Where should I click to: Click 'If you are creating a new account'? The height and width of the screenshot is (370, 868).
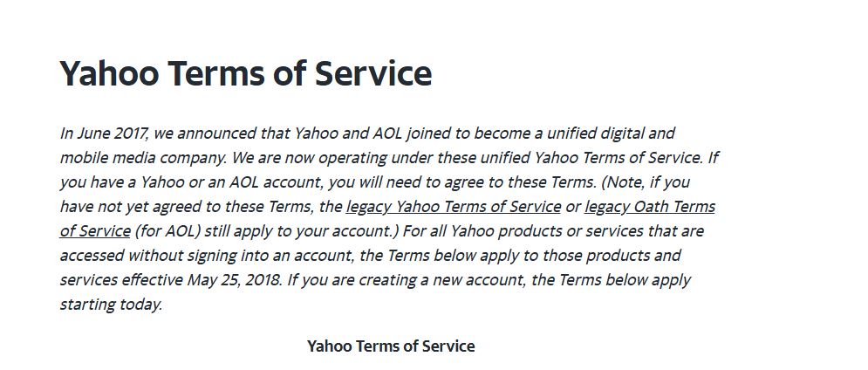[407, 280]
